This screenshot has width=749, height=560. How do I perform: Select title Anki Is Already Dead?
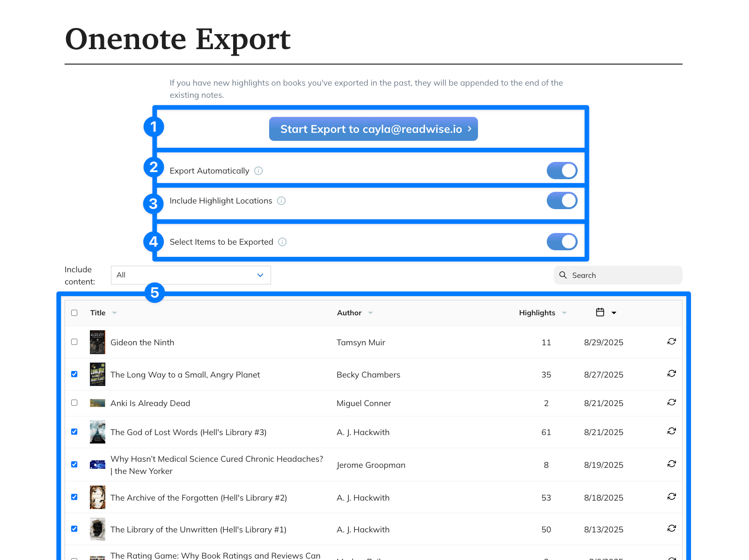tap(150, 403)
